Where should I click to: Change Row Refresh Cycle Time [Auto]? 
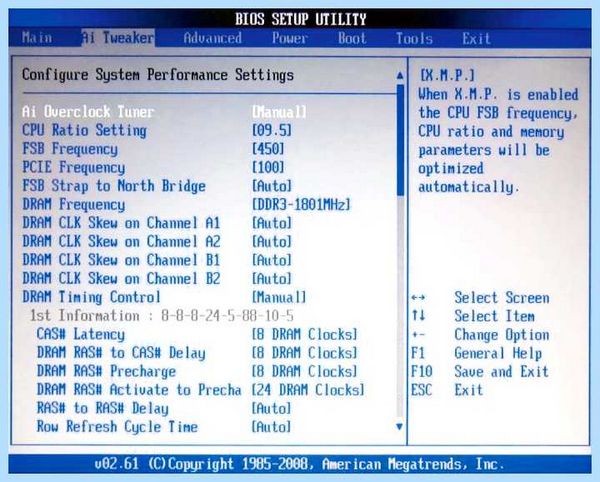coord(271,427)
